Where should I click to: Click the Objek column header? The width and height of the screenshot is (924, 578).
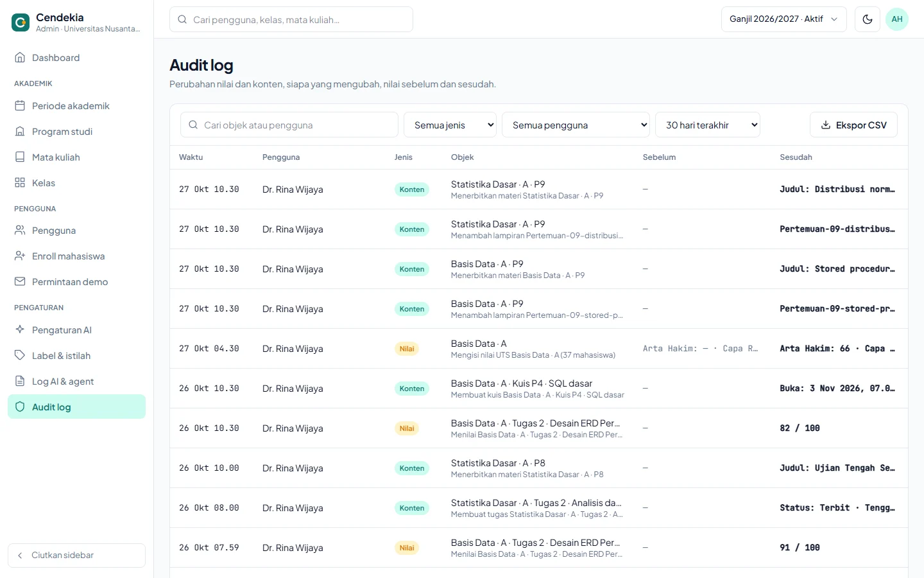[462, 157]
